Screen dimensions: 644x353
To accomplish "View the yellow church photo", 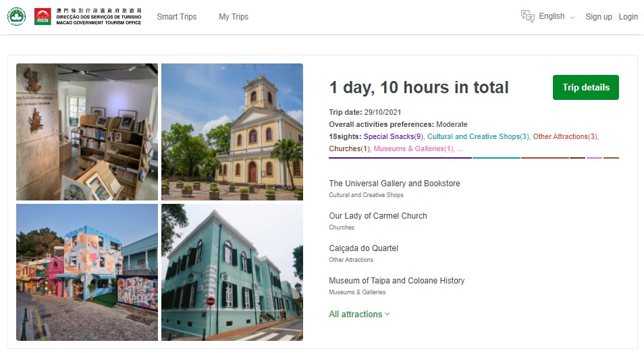I will pos(232,132).
